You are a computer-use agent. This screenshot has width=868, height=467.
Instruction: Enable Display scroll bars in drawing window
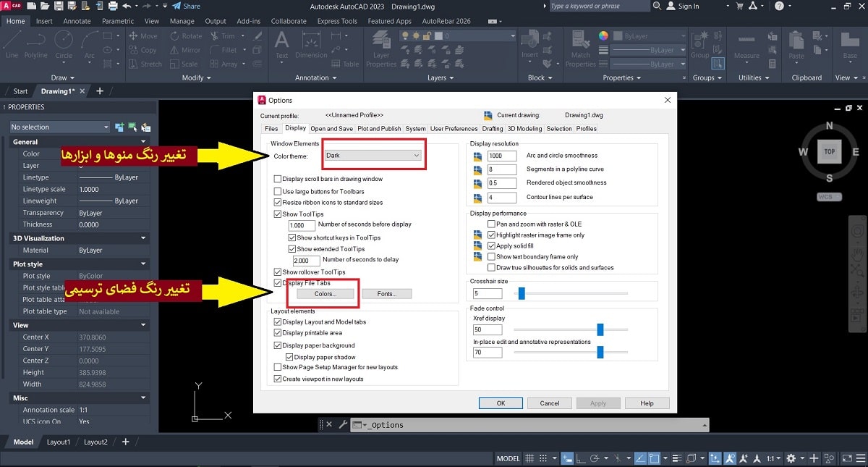point(278,179)
